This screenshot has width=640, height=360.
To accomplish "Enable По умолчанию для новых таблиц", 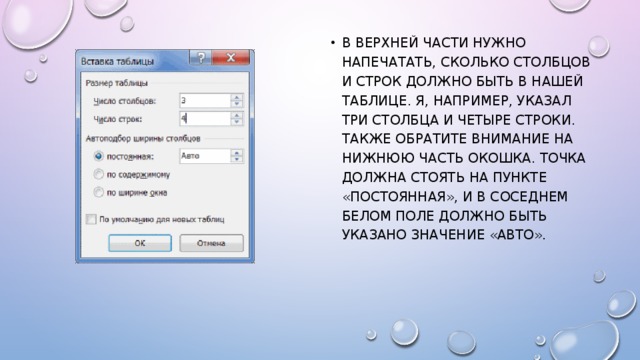I will pyautogui.click(x=91, y=219).
